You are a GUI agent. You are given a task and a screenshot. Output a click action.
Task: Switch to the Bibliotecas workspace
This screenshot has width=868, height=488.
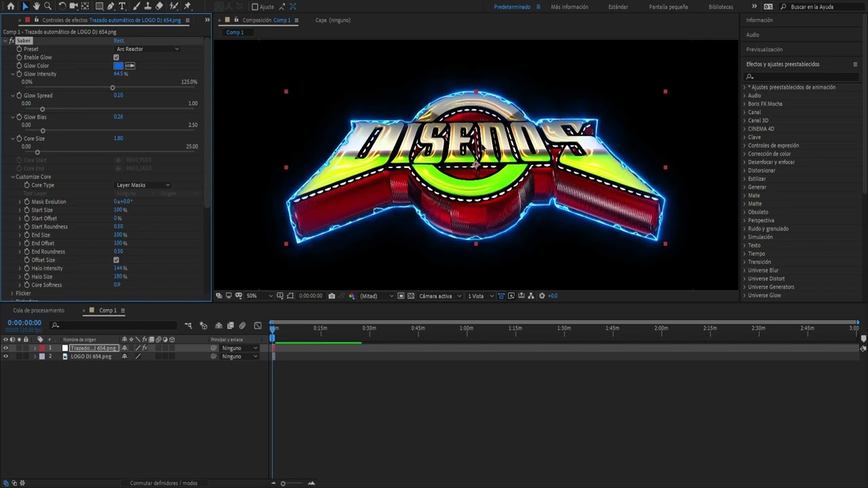pyautogui.click(x=721, y=7)
